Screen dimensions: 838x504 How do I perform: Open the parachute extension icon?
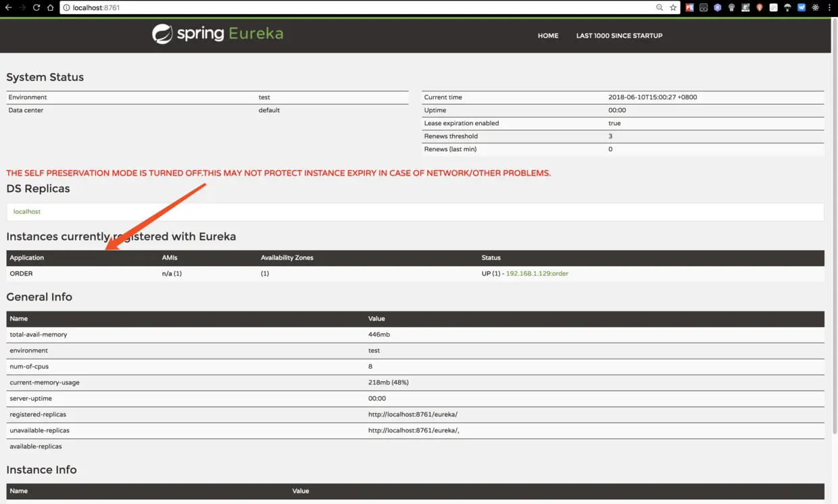[x=787, y=7]
